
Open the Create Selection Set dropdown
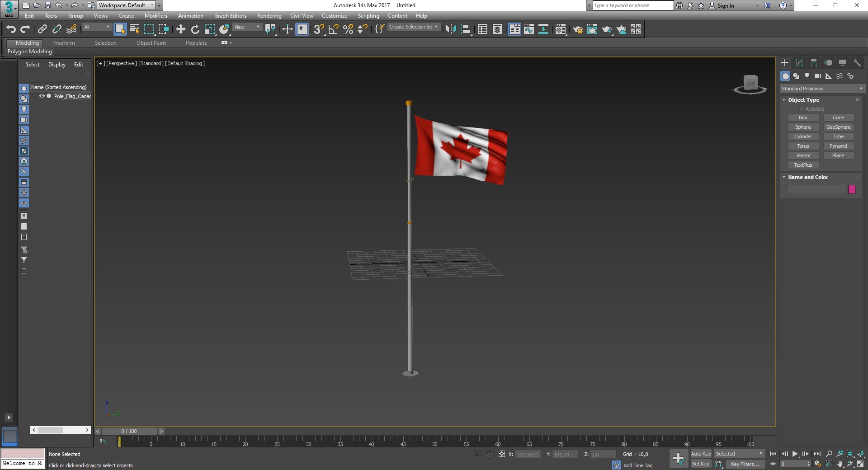[x=413, y=27]
